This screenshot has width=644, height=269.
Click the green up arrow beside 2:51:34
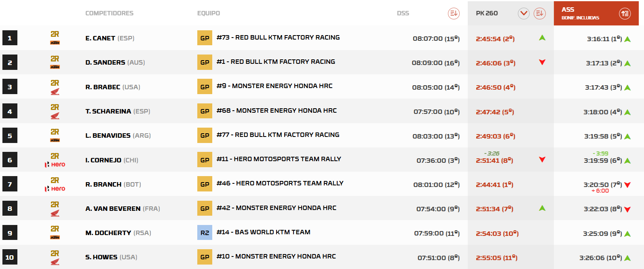pyautogui.click(x=542, y=208)
